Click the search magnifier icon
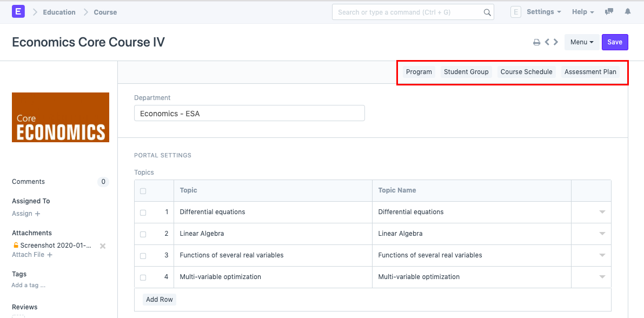This screenshot has height=318, width=644. tap(487, 12)
